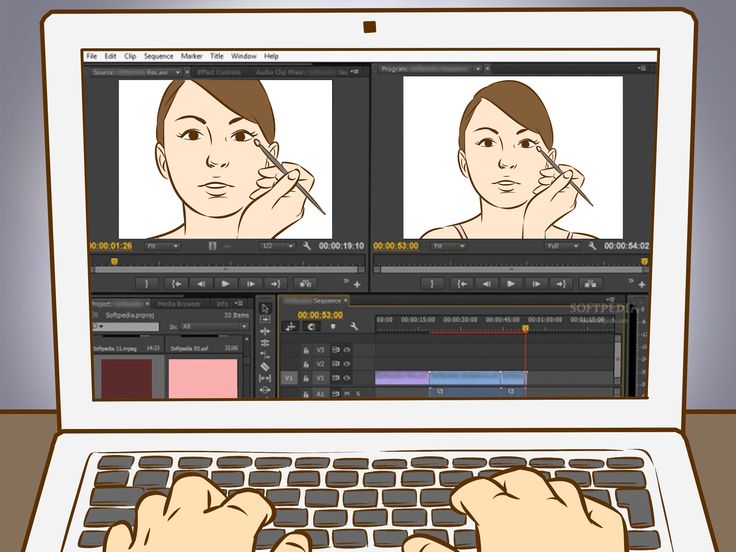Step forward one frame in Program monitor
Image resolution: width=736 pixels, height=552 pixels.
point(536,284)
